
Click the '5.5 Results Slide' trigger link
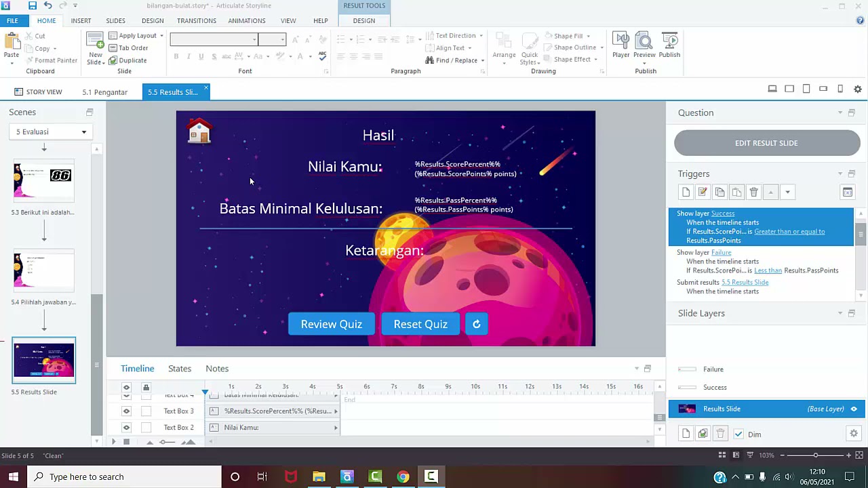(x=745, y=283)
